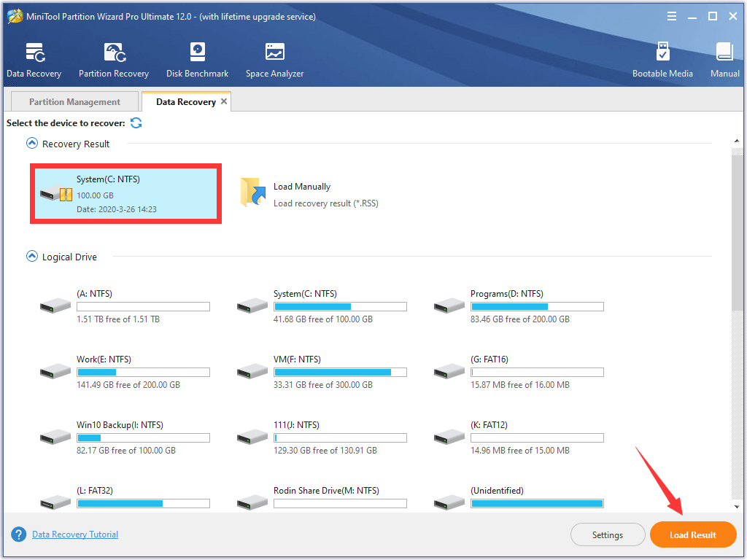The width and height of the screenshot is (747, 560).
Task: Click the Load Manually folder icon
Action: coord(253,192)
